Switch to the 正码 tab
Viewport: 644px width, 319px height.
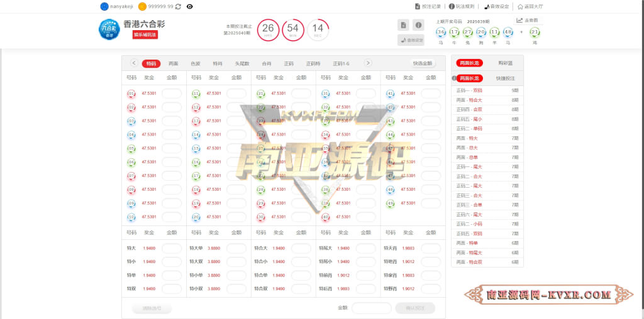[289, 63]
